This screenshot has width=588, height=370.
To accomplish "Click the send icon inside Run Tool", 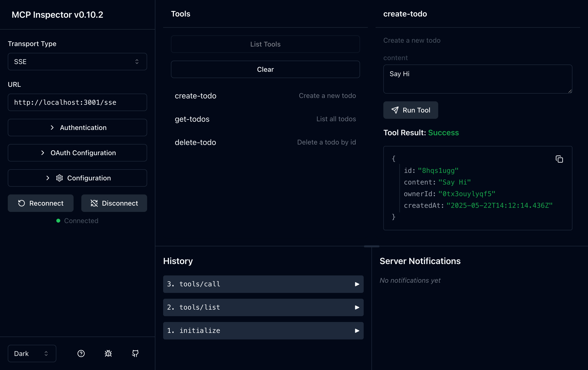I will click(x=395, y=110).
